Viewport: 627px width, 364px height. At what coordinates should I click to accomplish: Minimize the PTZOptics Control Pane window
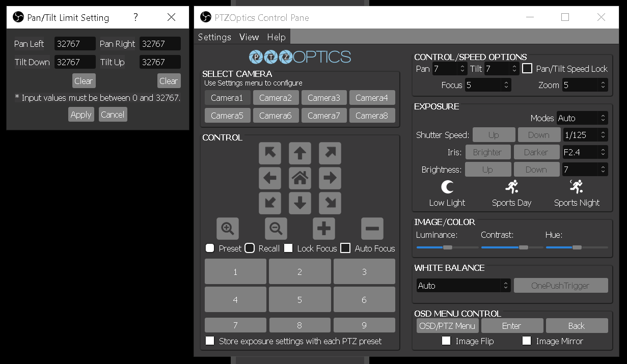[530, 17]
